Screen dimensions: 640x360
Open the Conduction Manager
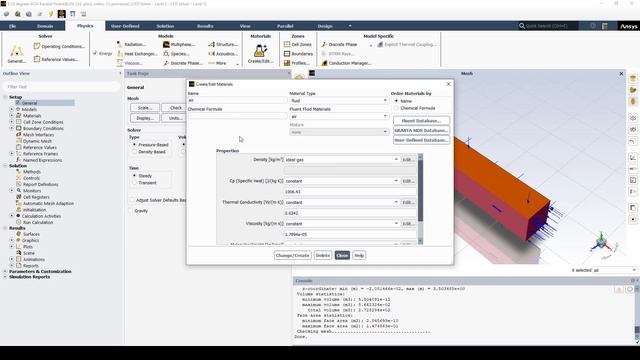(346, 63)
